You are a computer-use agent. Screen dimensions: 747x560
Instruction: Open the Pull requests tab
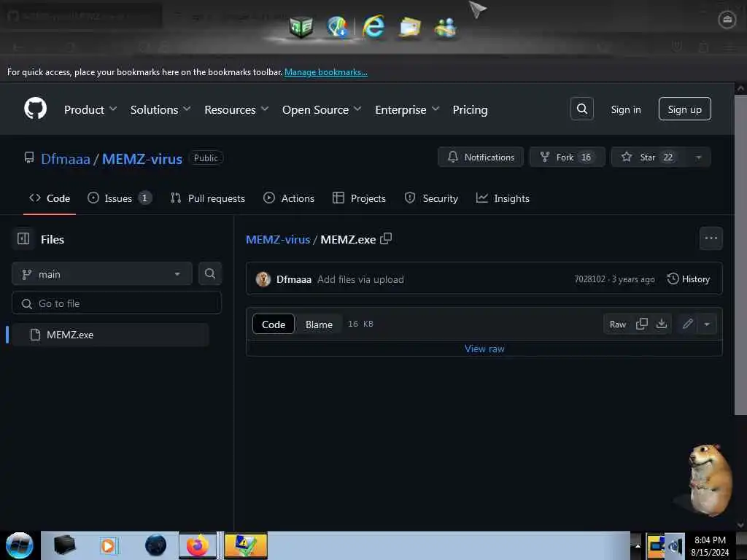click(208, 198)
